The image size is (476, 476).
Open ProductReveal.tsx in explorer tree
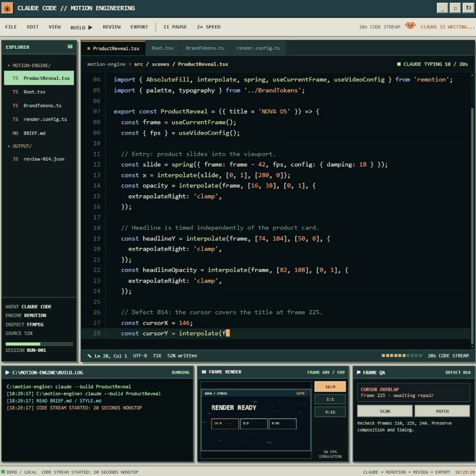pos(39,78)
